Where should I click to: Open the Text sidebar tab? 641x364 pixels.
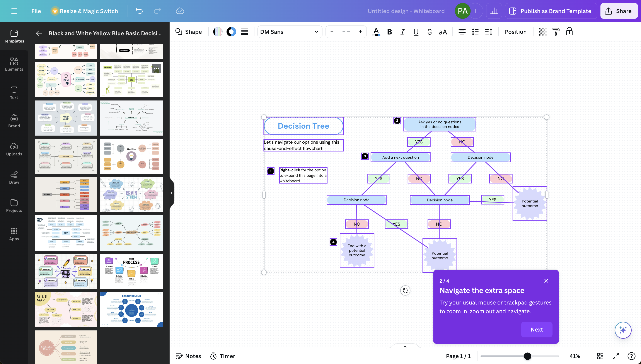coord(14,92)
